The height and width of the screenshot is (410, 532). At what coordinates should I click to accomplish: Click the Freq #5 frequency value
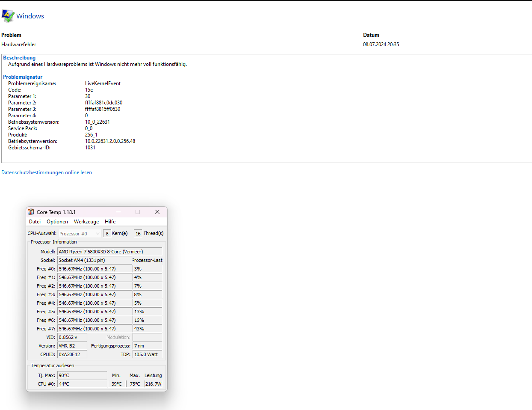[x=95, y=312]
